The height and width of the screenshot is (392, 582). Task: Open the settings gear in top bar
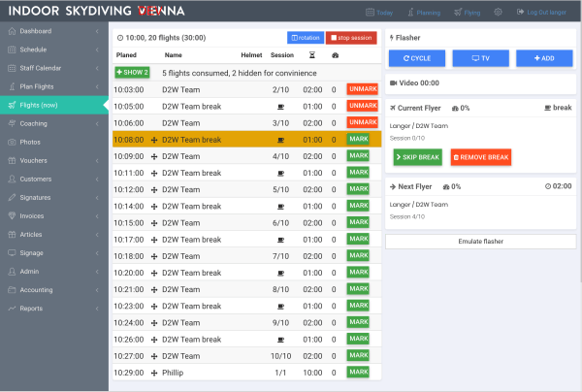click(x=498, y=13)
